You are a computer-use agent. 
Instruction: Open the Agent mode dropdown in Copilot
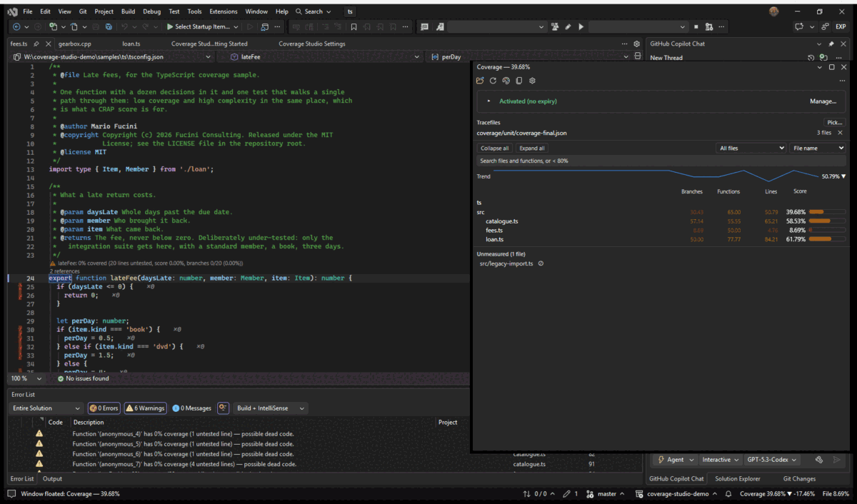pos(674,460)
